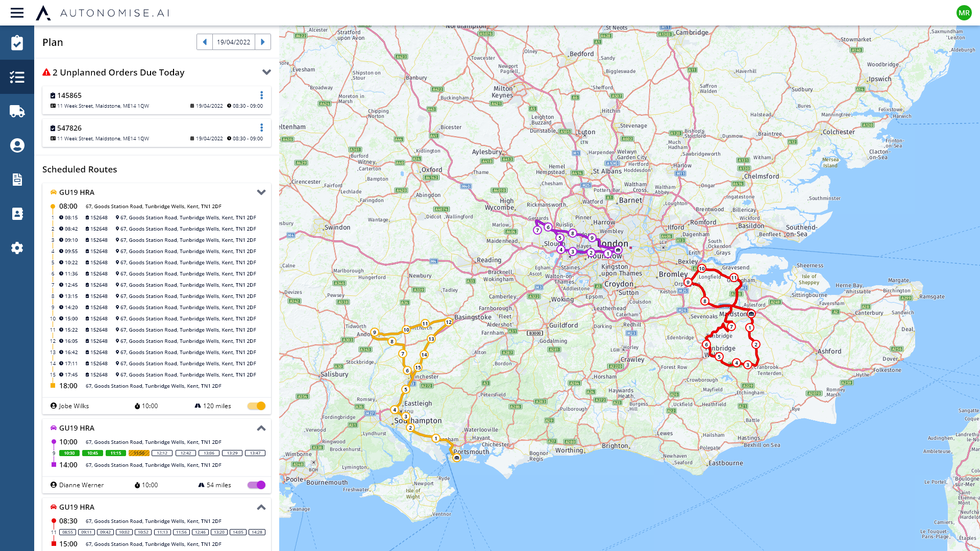Expand the red GU19 HRA route
Screen dimensions: 980x551
(261, 507)
